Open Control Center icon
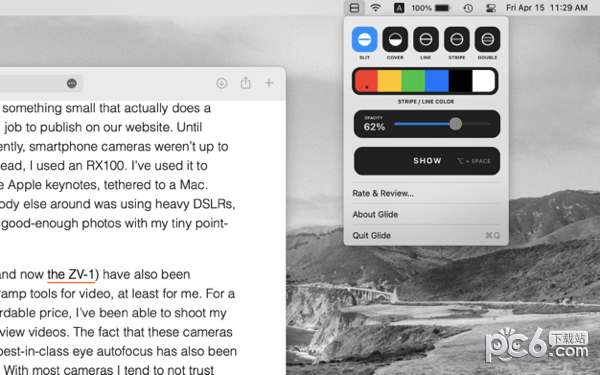Screen dimensions: 600x375 491,8
